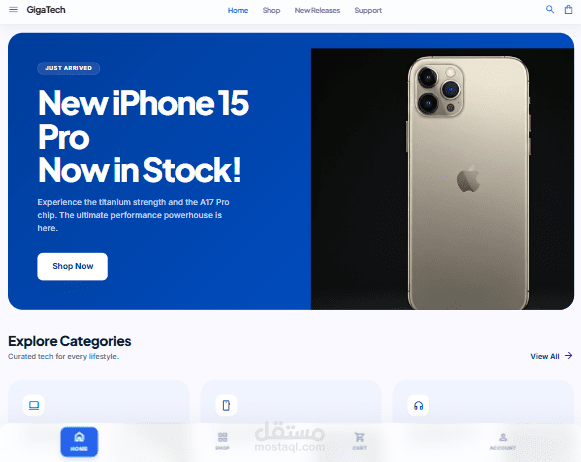581x462 pixels.
Task: Select the smartphone category icon
Action: pos(226,405)
